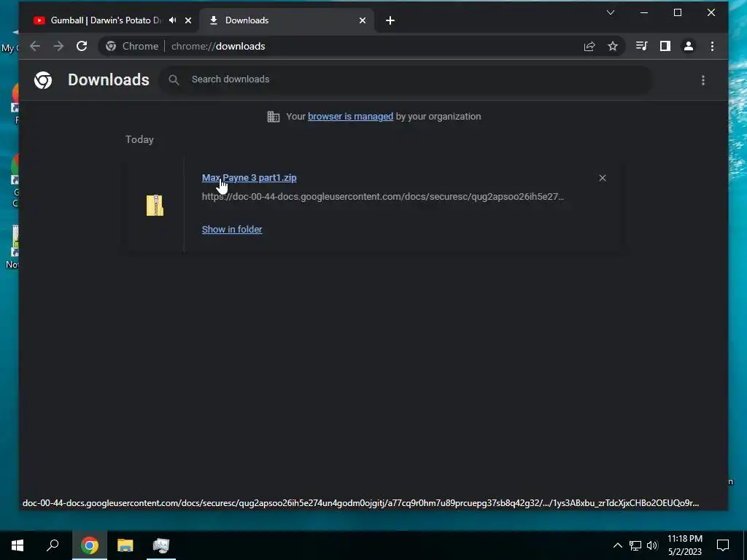The width and height of the screenshot is (747, 560).
Task: Remove Max Payne download from list
Action: pyautogui.click(x=603, y=178)
